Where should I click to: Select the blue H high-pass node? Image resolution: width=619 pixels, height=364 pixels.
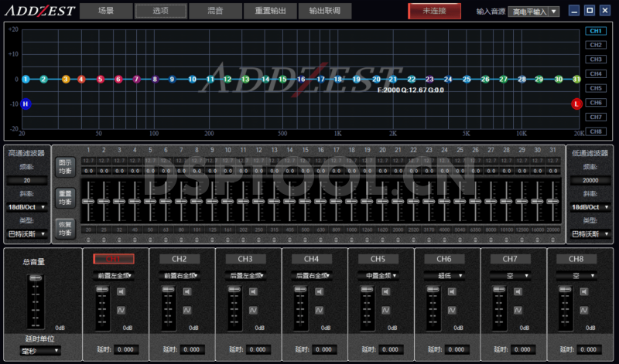tap(26, 104)
